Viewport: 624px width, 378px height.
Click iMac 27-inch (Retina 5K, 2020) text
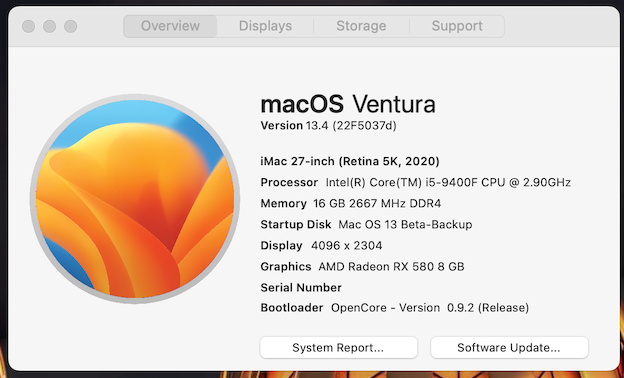coord(350,161)
